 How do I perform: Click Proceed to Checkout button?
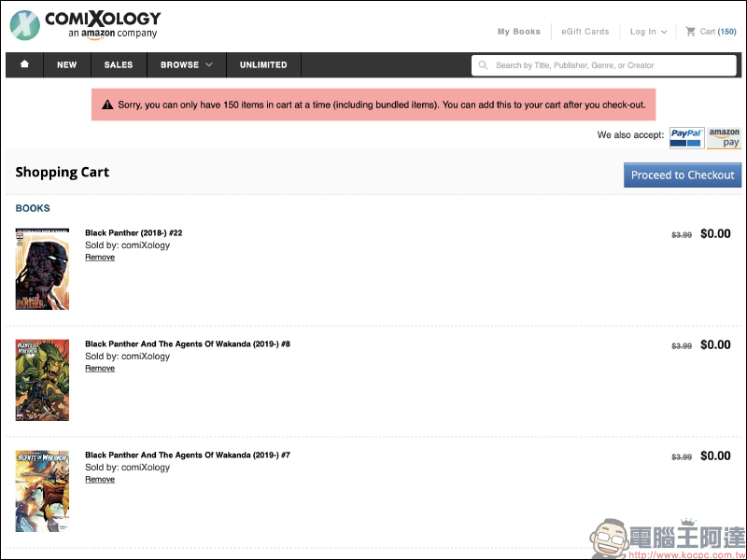683,175
